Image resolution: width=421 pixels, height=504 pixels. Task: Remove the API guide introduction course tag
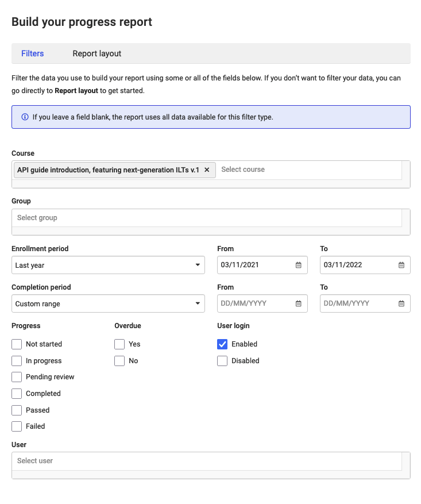pyautogui.click(x=207, y=170)
